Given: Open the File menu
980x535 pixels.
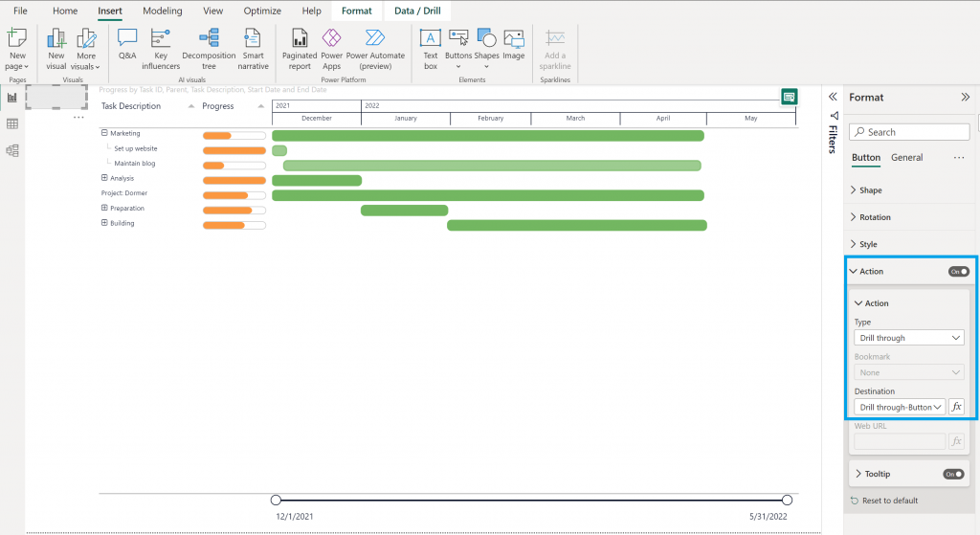Looking at the screenshot, I should (x=20, y=11).
